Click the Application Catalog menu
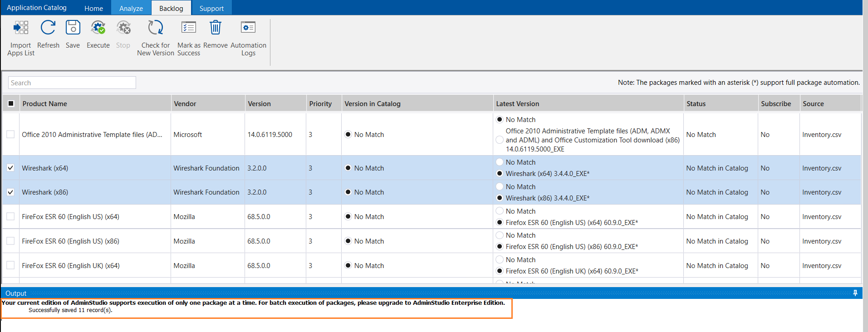 (37, 8)
